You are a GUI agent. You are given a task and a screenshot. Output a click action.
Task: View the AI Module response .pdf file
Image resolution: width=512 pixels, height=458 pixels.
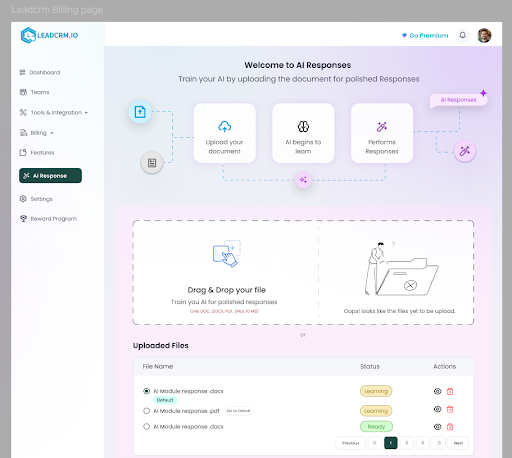pos(437,409)
